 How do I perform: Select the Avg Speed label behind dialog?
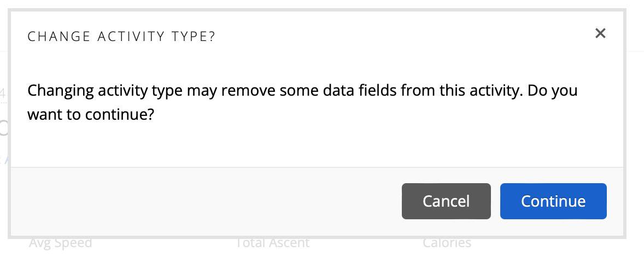point(60,243)
